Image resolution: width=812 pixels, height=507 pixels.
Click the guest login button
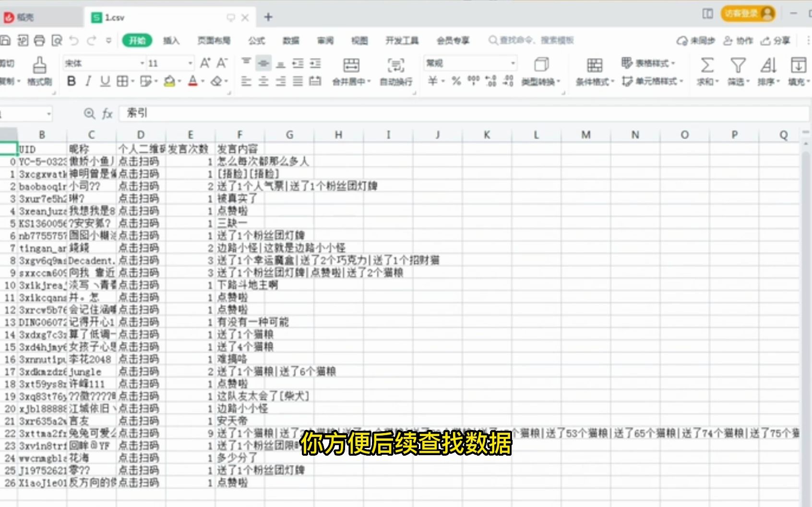[748, 13]
